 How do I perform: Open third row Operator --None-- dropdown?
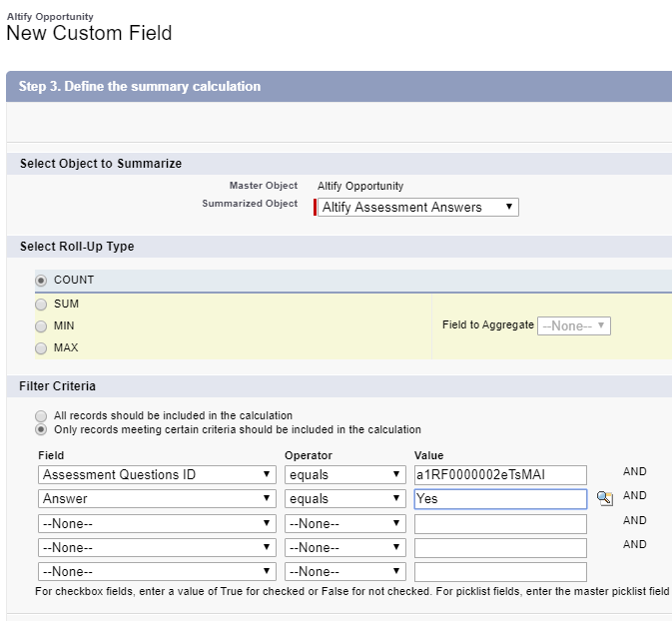click(345, 524)
